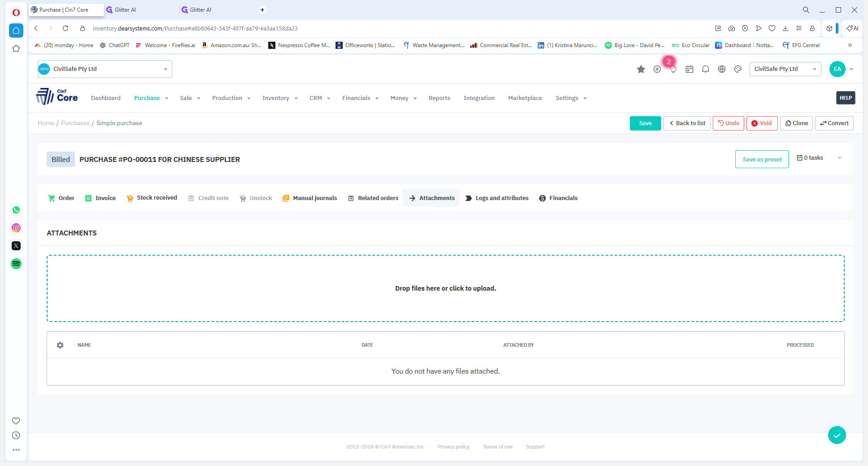Open Instagram in Opera sidebar
This screenshot has height=466, width=868.
pos(16,228)
